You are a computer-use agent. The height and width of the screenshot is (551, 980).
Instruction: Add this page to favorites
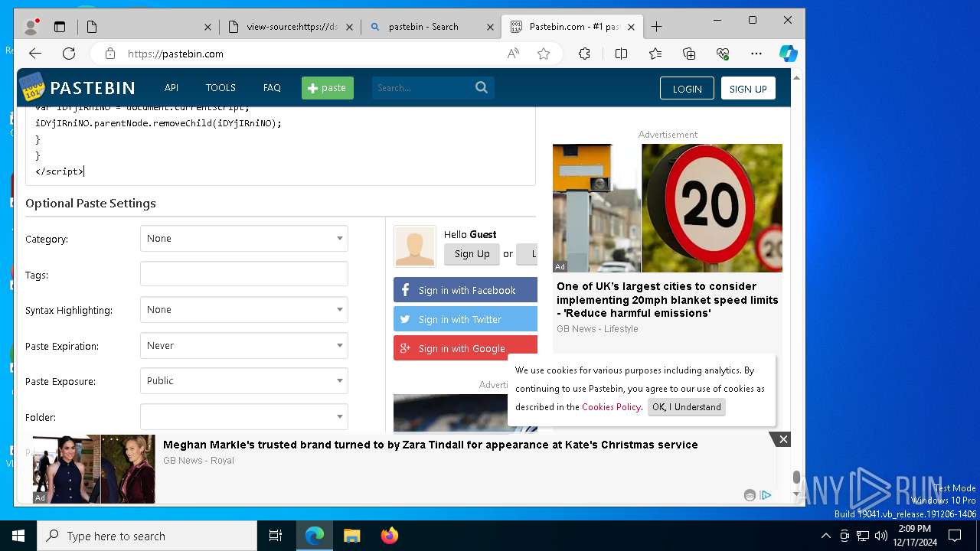point(544,54)
